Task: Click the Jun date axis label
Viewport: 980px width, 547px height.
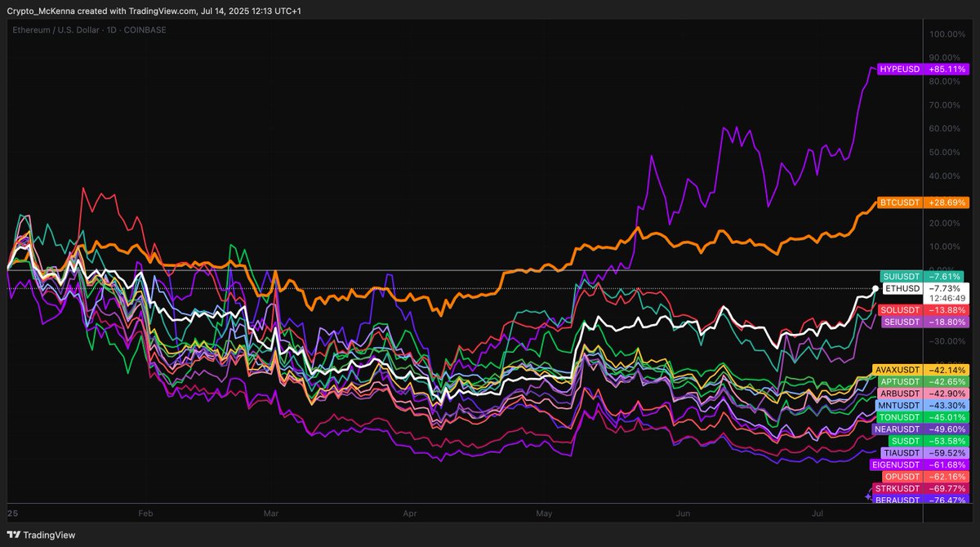Action: tap(683, 514)
